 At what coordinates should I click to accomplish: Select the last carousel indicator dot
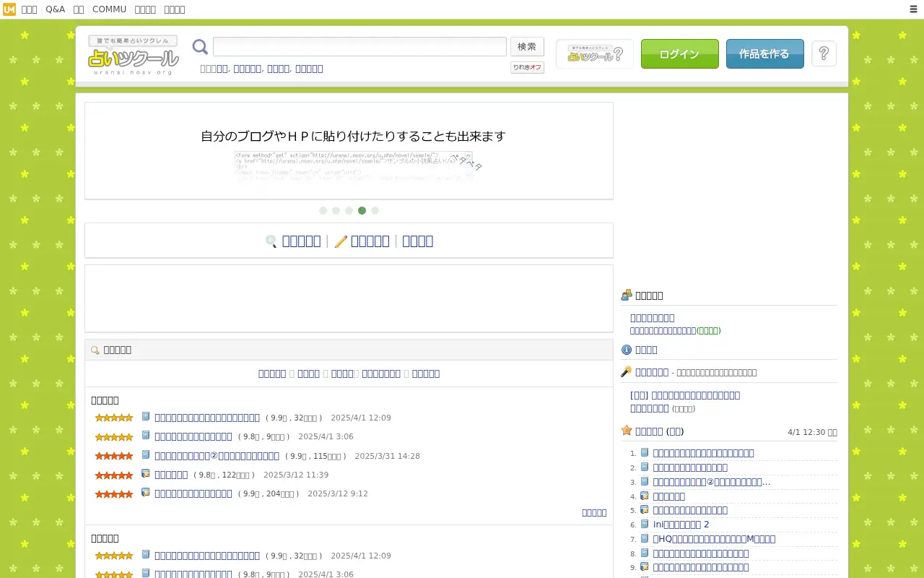(375, 210)
